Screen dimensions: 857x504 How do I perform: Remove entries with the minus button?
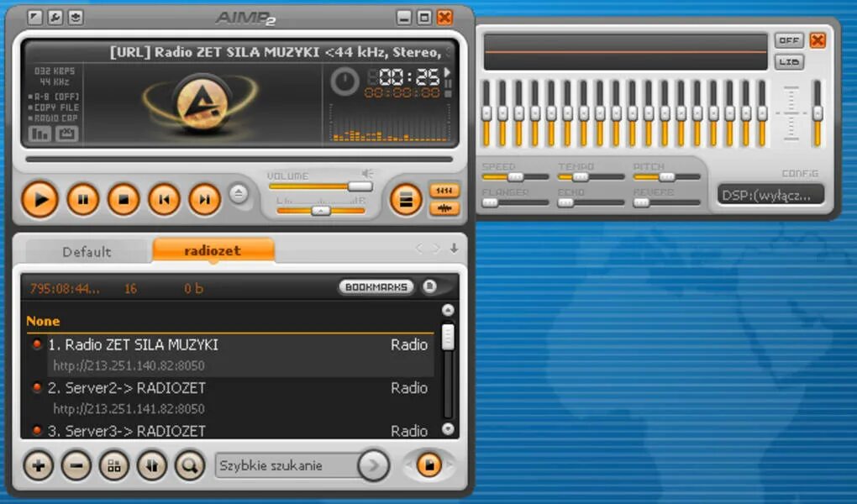(76, 465)
